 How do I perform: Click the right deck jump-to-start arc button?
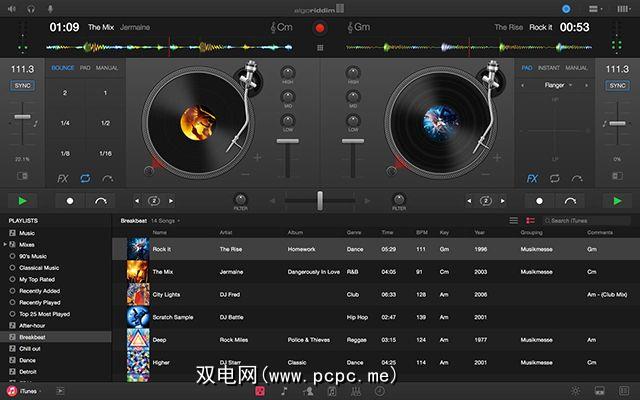570,201
